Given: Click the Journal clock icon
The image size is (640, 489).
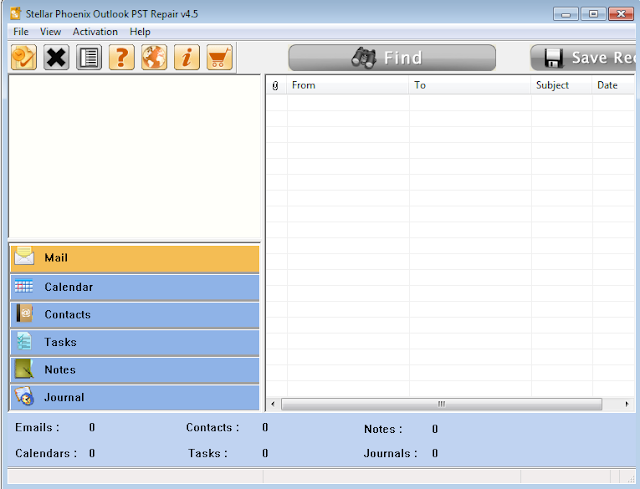Looking at the screenshot, I should coord(24,396).
